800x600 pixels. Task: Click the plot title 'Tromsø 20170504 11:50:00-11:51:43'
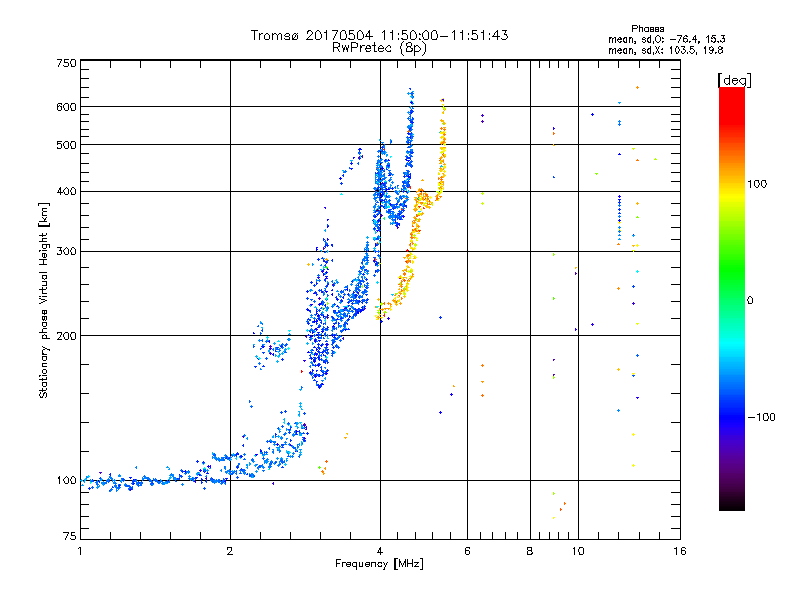click(x=379, y=35)
